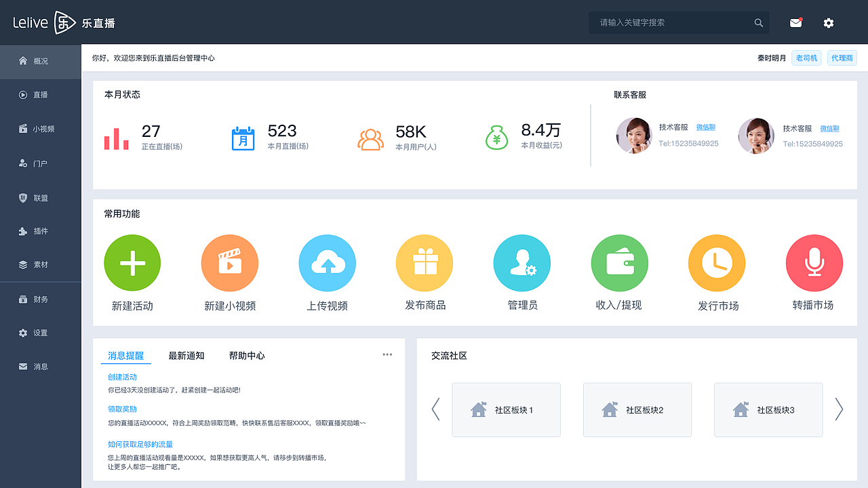Switch to 帮助中心 tab
Viewport: 868px width, 488px height.
[x=247, y=356]
